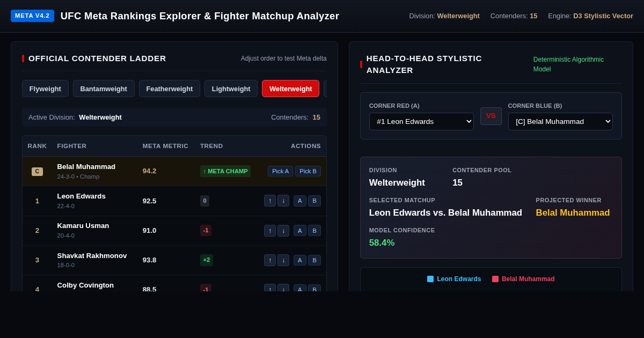Assign Shavkat Rakhmonov to corner A
The width and height of the screenshot is (644, 338).
[x=300, y=260]
